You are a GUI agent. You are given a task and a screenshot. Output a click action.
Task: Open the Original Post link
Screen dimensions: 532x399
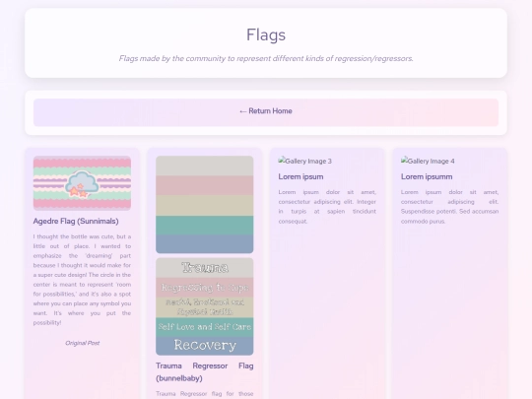pyautogui.click(x=82, y=343)
